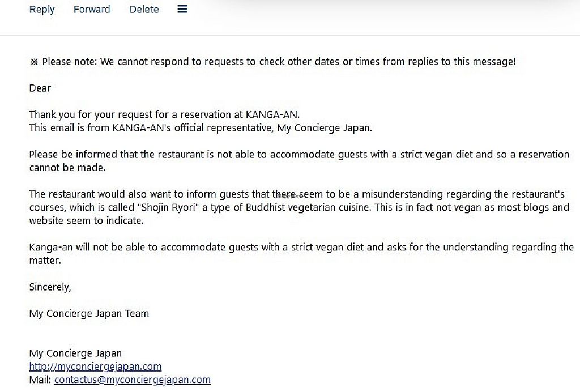Click the "My Concierge Japan Team" signature
The image size is (580, 392).
click(89, 313)
